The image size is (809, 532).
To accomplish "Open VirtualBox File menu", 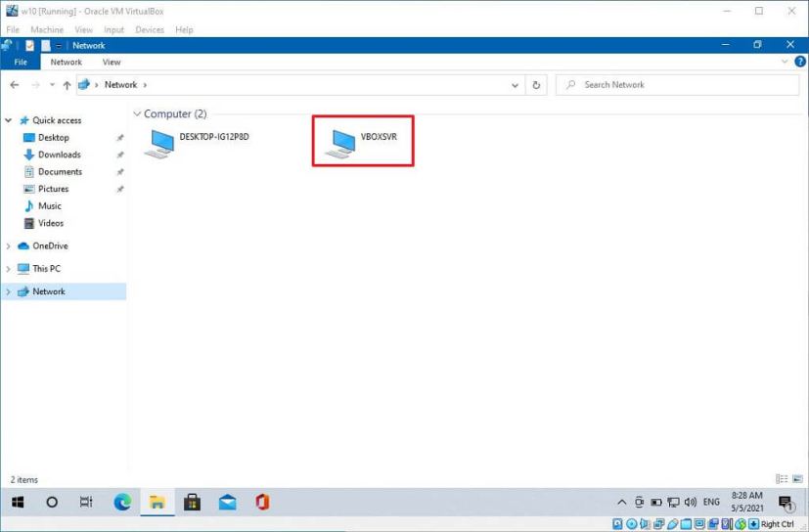I will (x=13, y=30).
